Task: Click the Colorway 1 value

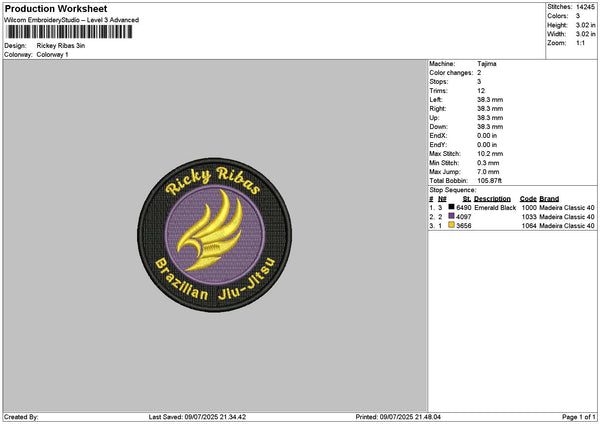Action: click(52, 55)
